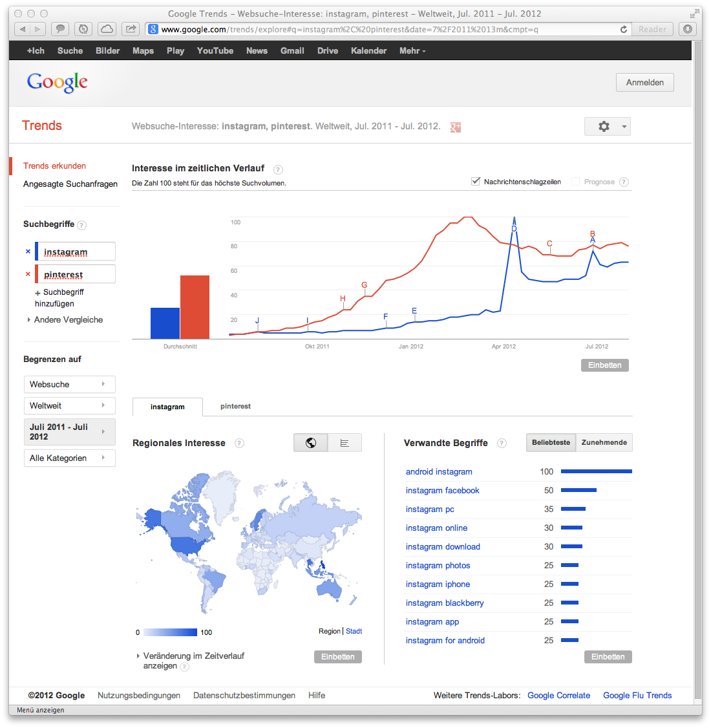Select the instagram tab
The width and height of the screenshot is (711, 728).
pos(167,407)
